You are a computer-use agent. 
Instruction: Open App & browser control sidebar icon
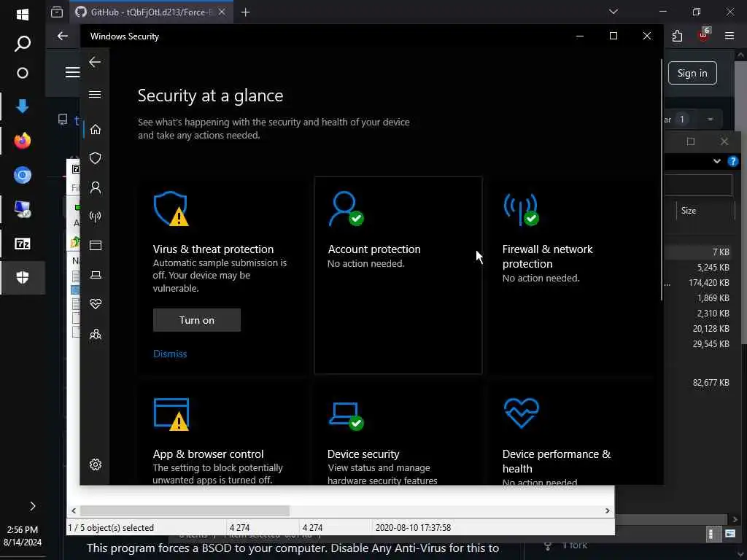pos(96,245)
